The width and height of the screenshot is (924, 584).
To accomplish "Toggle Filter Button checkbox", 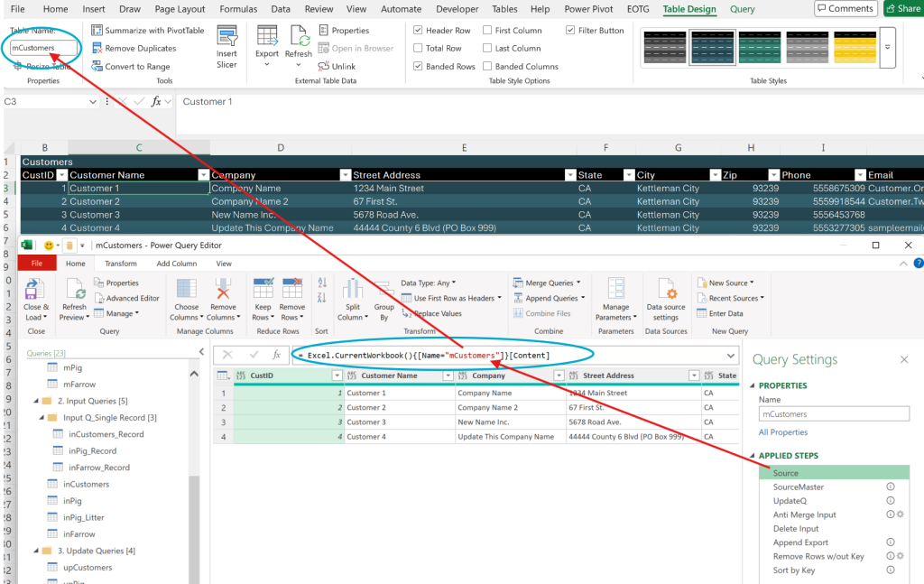I will click(570, 30).
